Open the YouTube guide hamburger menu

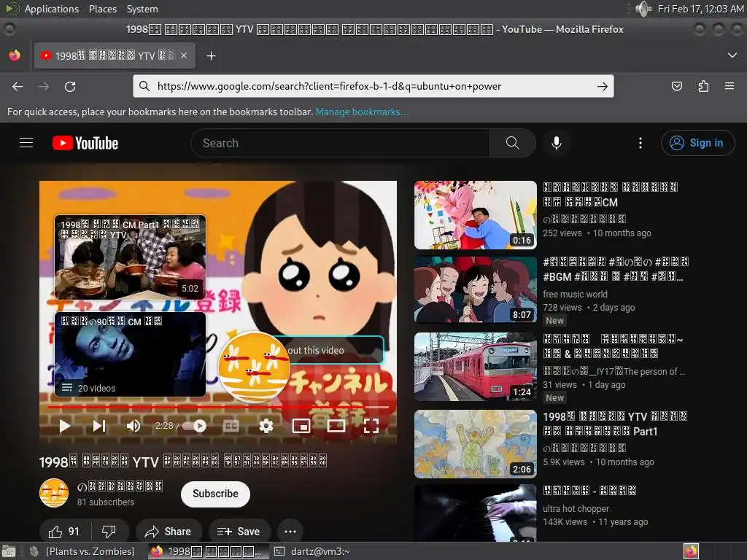[26, 143]
